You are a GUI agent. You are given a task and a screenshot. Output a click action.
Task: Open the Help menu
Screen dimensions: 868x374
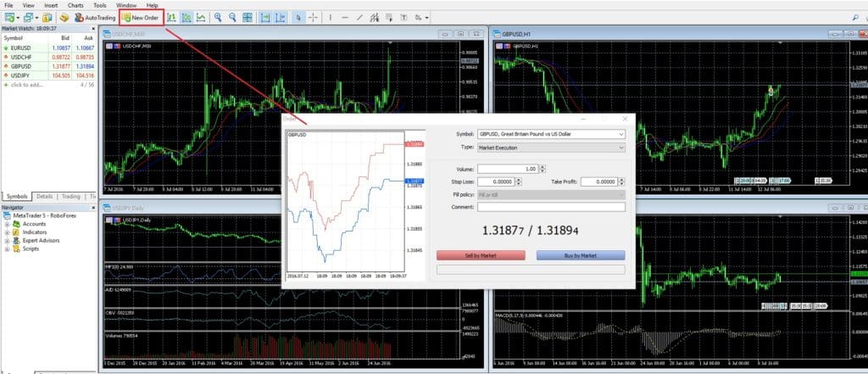tap(152, 5)
